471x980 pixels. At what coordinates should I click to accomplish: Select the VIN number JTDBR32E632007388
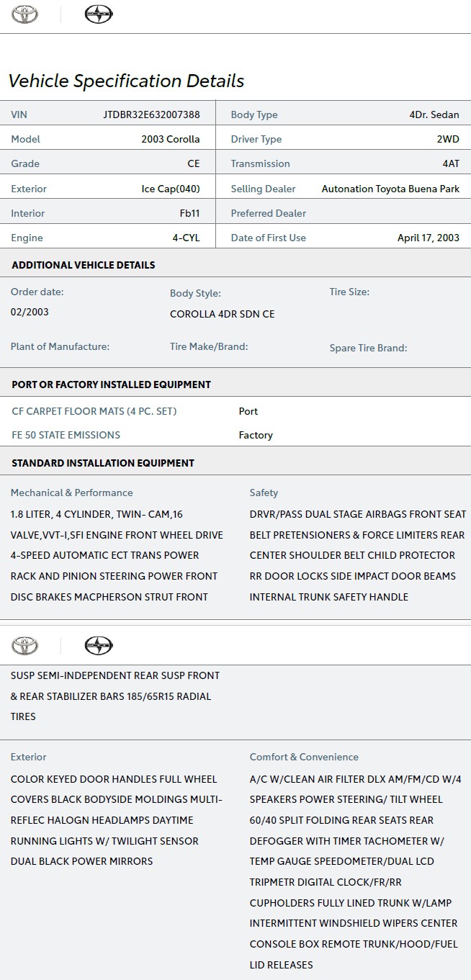point(151,114)
